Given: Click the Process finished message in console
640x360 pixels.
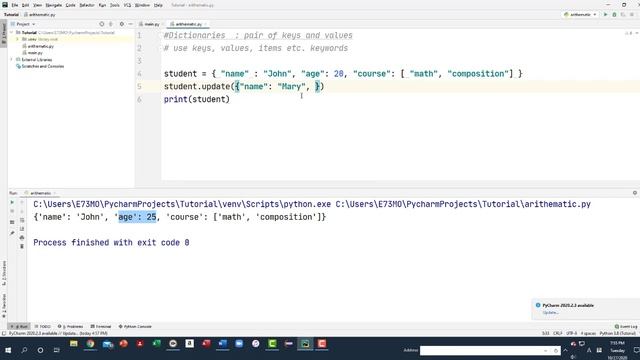Looking at the screenshot, I should click(111, 242).
